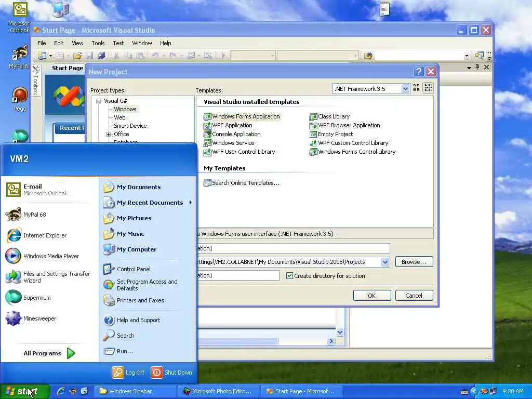Open the .NET Framework 3.5 dropdown
The height and width of the screenshot is (399, 532).
coord(405,89)
